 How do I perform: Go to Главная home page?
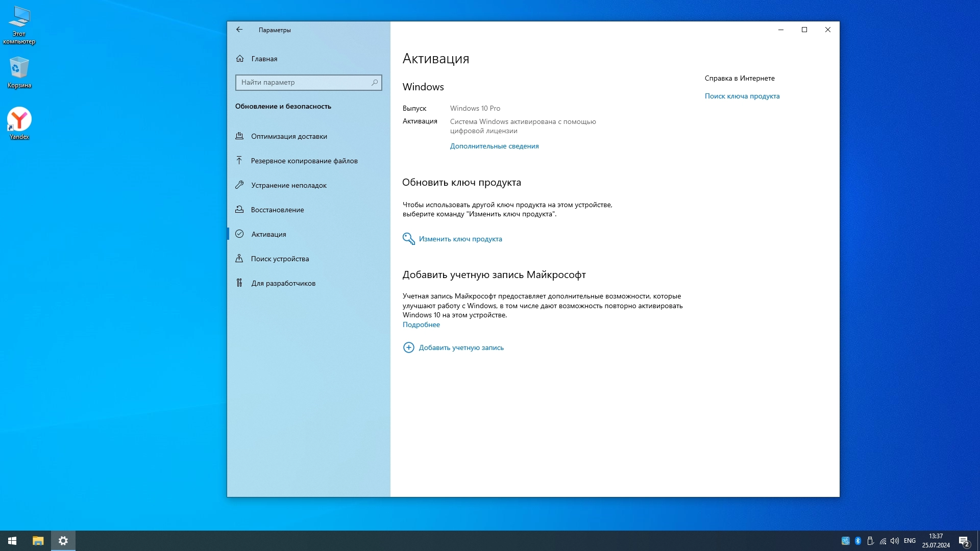pos(264,59)
